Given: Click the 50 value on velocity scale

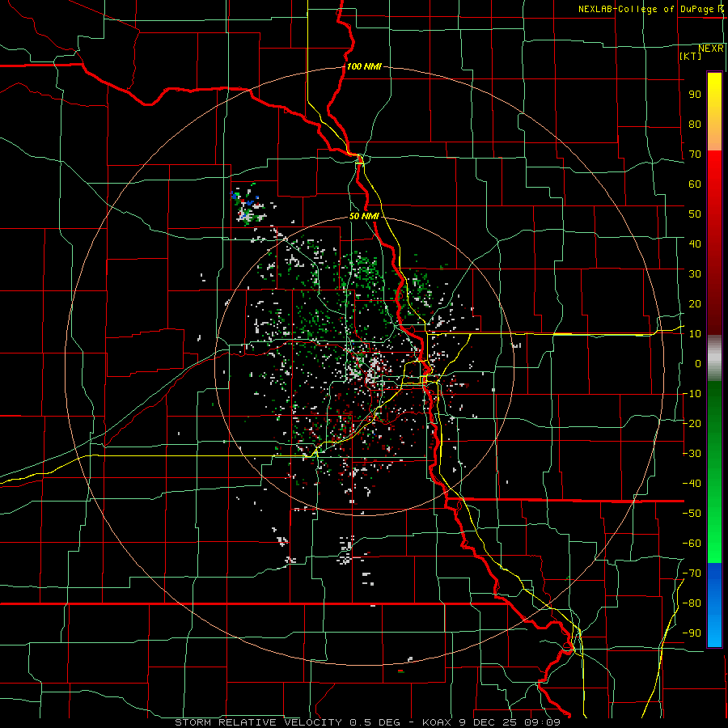Looking at the screenshot, I should pos(695,214).
